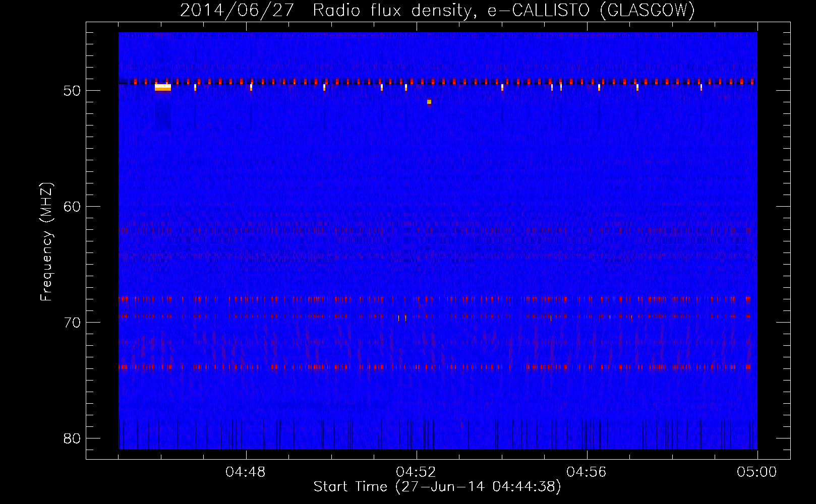Click the 80 frequency tick label
Screen dimensions: 816x504
(72, 438)
